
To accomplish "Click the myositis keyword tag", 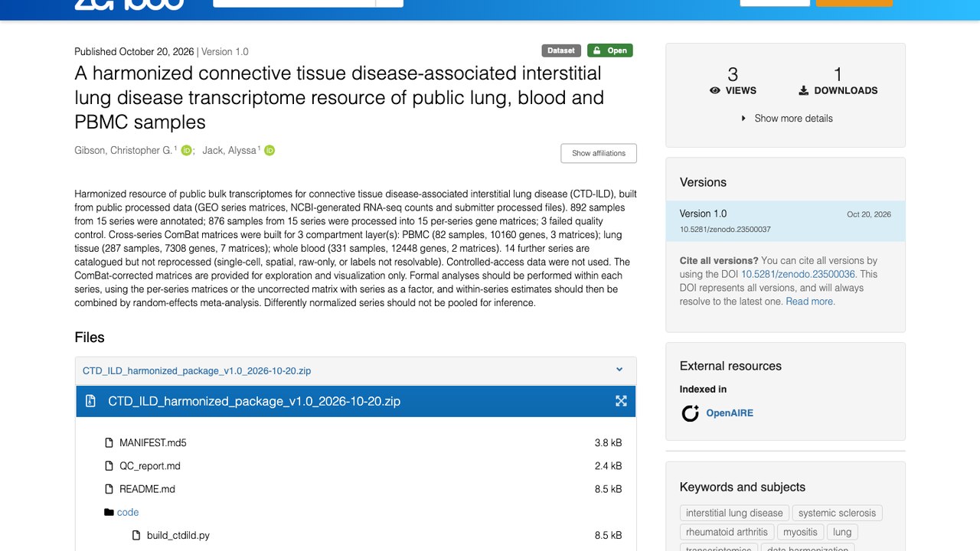I will click(x=800, y=532).
